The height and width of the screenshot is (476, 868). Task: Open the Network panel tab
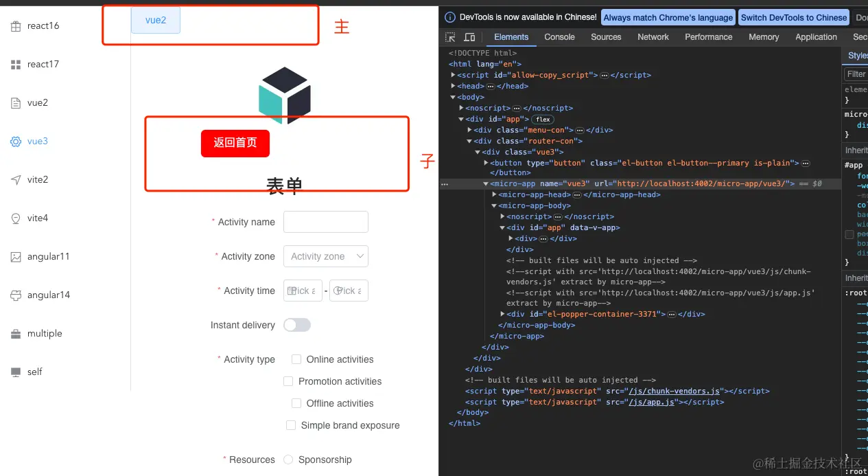click(652, 36)
